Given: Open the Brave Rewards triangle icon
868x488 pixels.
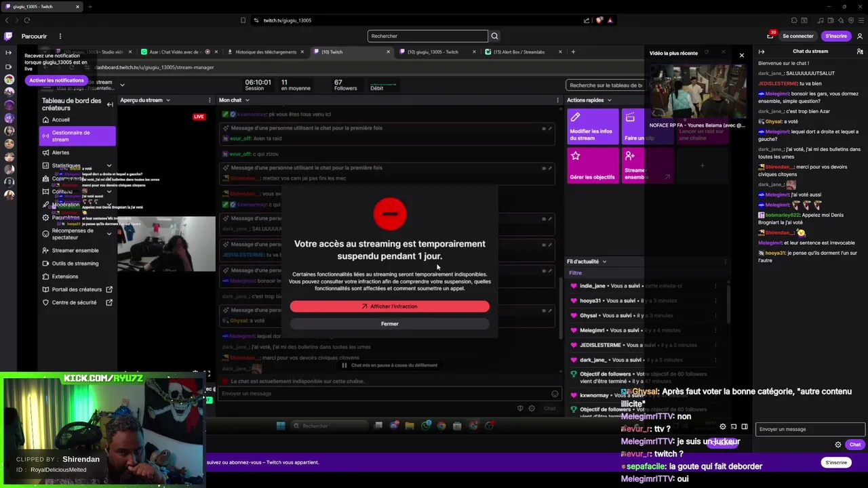Looking at the screenshot, I should tap(610, 20).
